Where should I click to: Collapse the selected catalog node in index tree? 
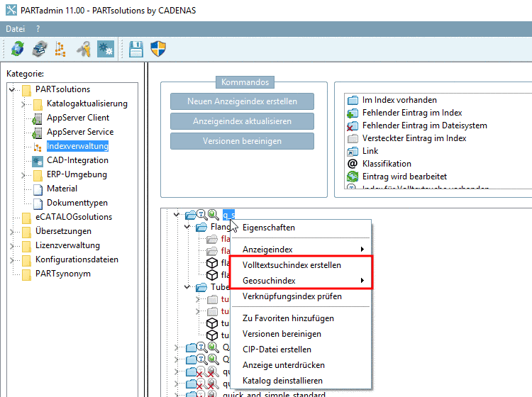tap(176, 215)
